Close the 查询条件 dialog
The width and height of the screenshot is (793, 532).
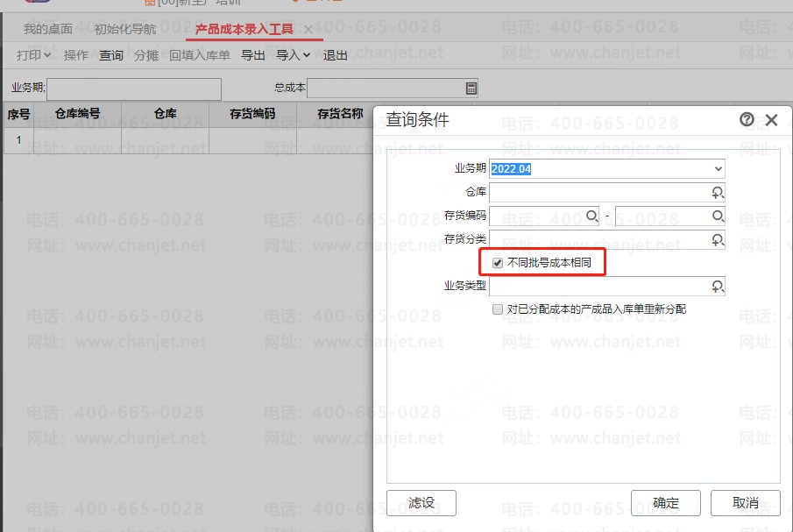(x=771, y=120)
